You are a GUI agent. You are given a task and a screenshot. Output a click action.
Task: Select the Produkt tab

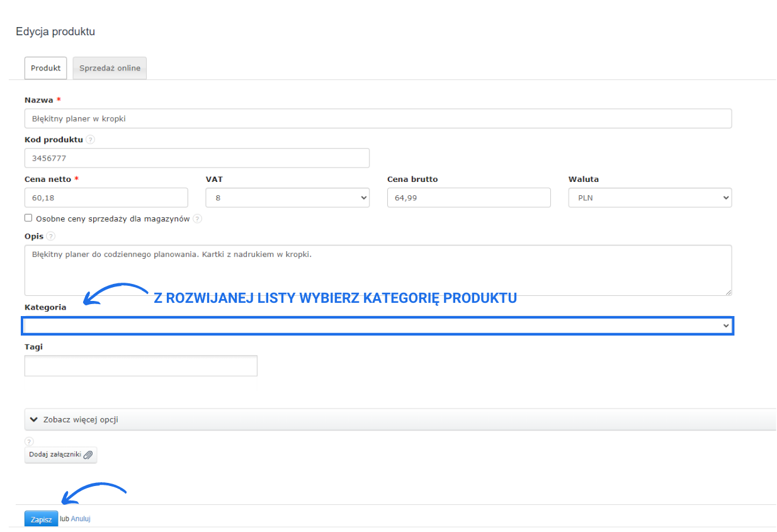tap(45, 68)
